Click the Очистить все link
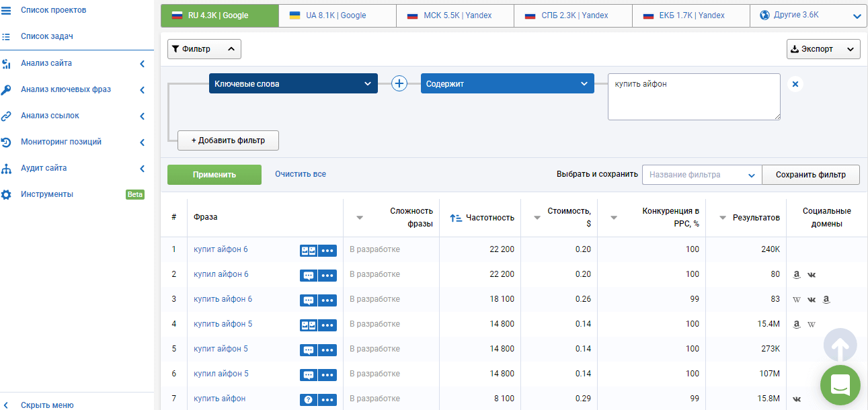This screenshot has width=868, height=410. [x=300, y=174]
